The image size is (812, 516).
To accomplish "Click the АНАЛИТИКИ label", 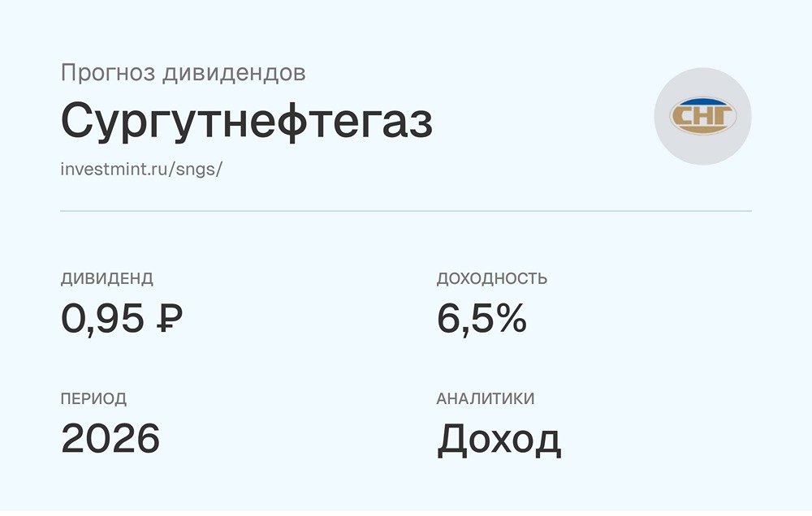I will coord(486,398).
